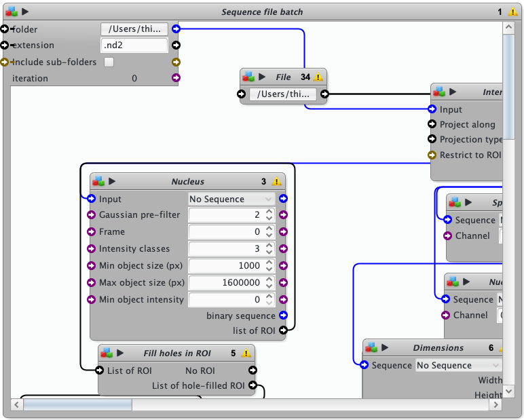Click the folder path button in batch
This screenshot has height=420, width=524.
click(x=134, y=29)
